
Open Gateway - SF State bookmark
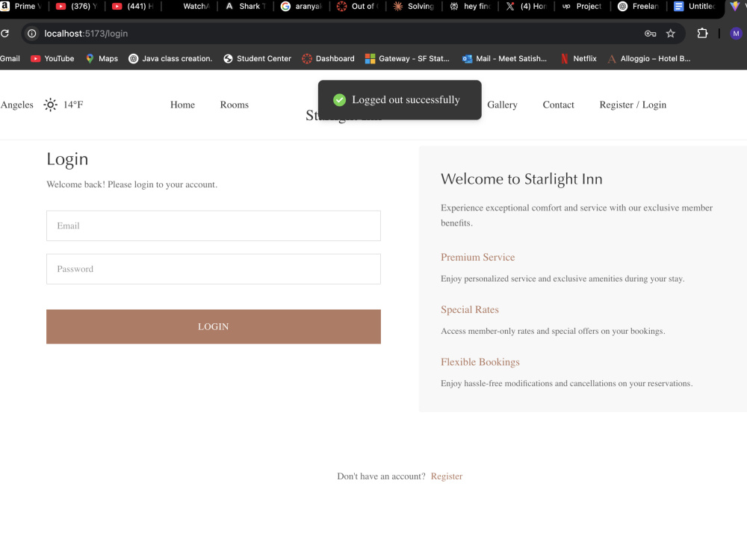point(408,58)
